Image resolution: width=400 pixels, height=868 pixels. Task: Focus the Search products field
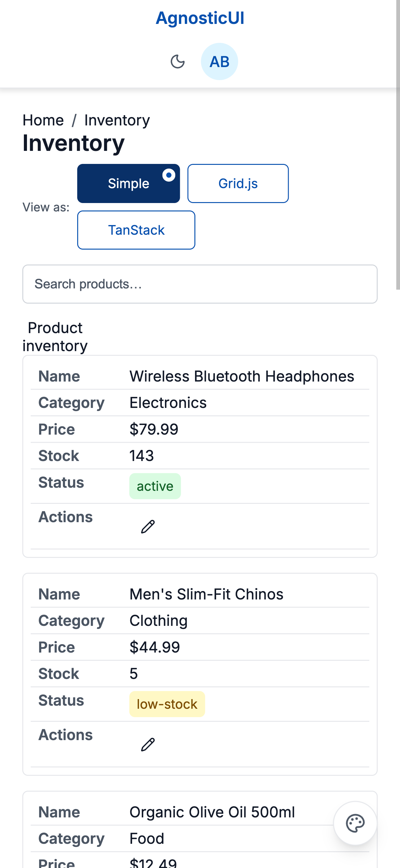coord(200,284)
